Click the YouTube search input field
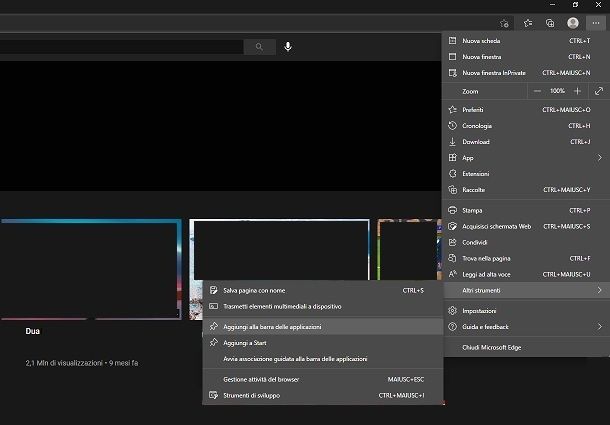610x425 pixels. (121, 47)
